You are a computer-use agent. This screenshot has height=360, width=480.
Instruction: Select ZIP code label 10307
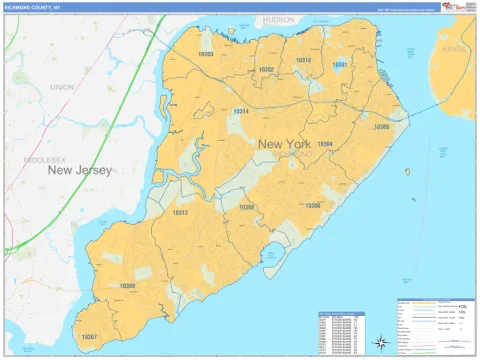89,337
